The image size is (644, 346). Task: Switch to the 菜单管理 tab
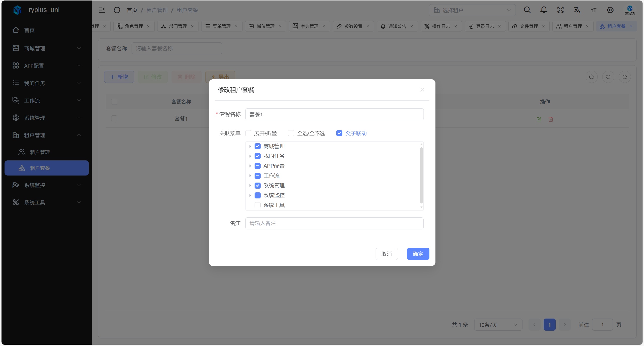point(221,26)
